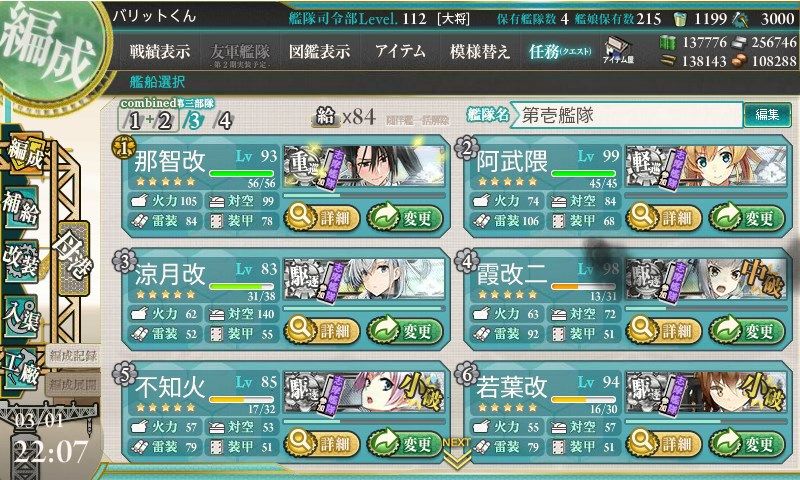Open the 補給 resupply sidebar icon
This screenshot has height=480, width=800.
click(x=21, y=208)
